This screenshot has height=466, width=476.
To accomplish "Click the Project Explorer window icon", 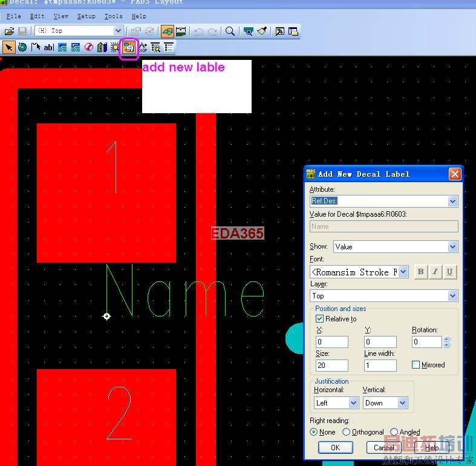I will click(x=293, y=31).
